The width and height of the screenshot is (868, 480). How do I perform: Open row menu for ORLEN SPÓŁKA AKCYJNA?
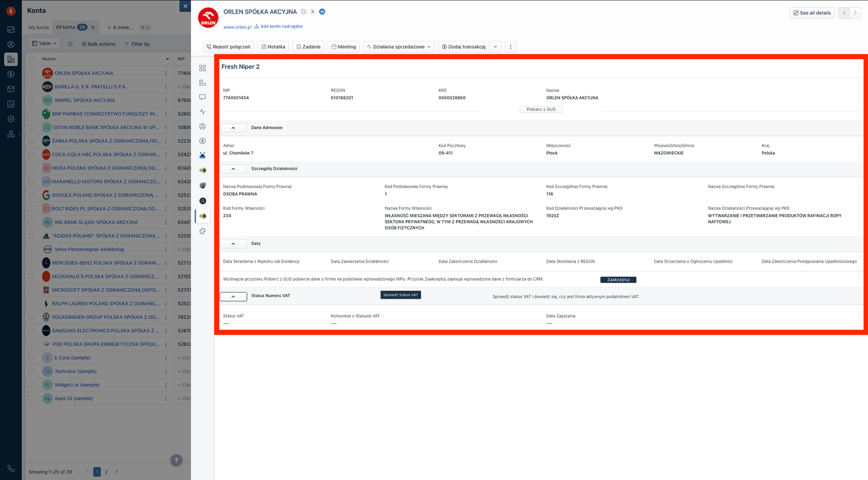166,73
